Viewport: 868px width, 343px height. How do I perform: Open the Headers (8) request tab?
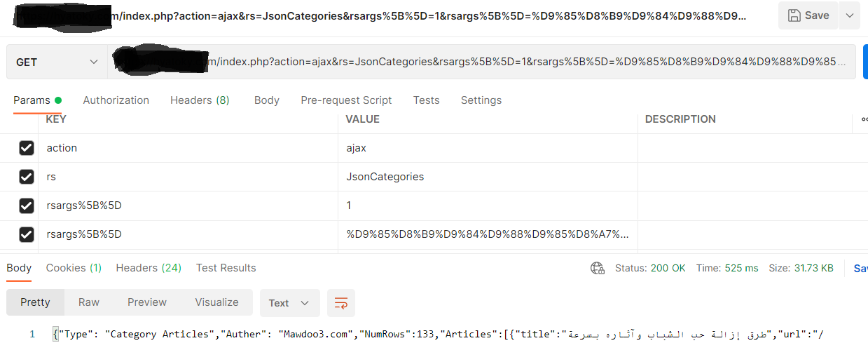[x=200, y=100]
